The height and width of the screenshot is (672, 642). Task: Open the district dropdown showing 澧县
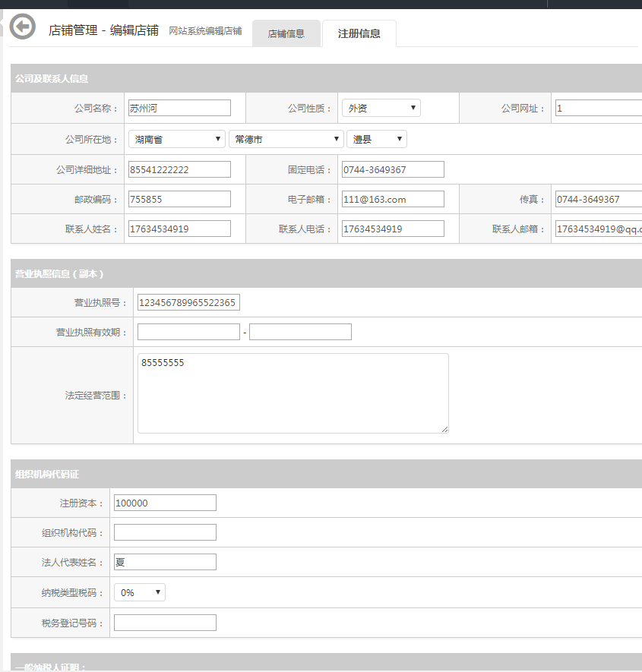pos(377,140)
